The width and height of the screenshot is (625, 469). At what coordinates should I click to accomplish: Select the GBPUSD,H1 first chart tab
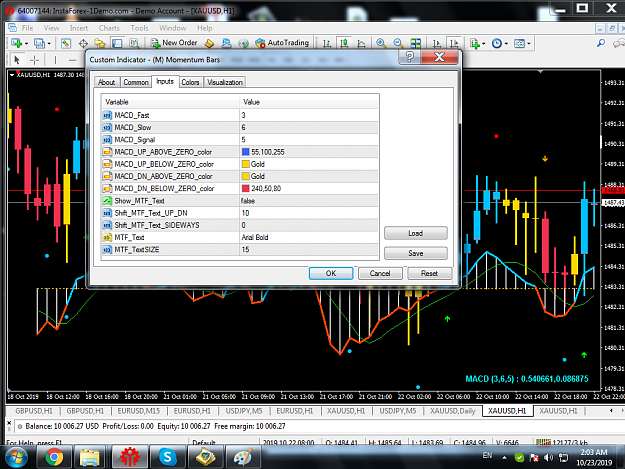(33, 411)
